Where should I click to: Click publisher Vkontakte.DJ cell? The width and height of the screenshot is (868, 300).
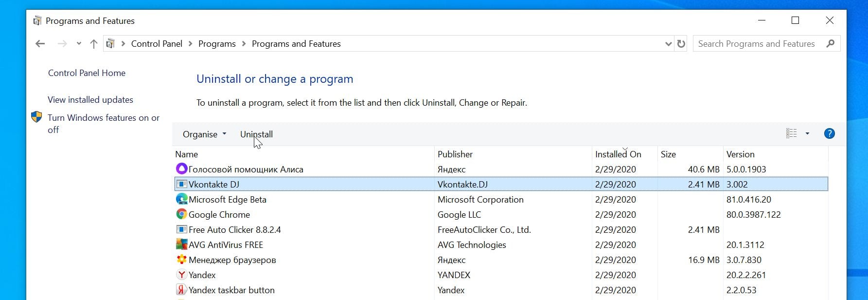[462, 185]
